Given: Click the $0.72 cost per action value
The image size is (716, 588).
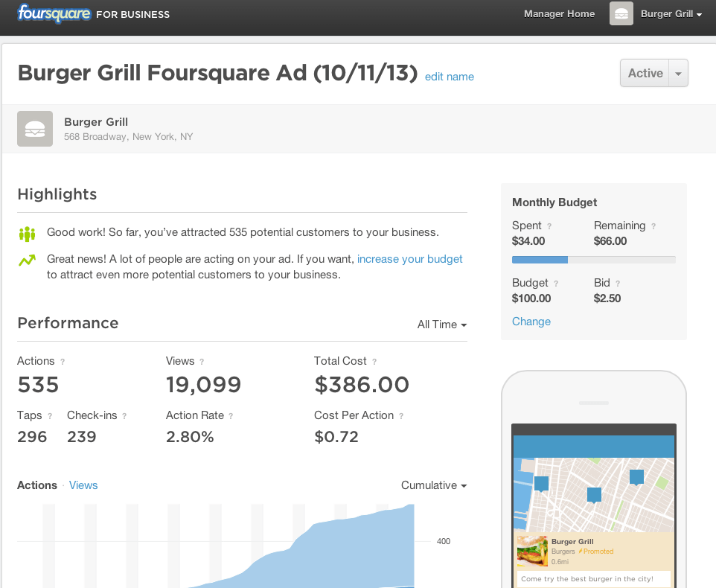Looking at the screenshot, I should (336, 437).
